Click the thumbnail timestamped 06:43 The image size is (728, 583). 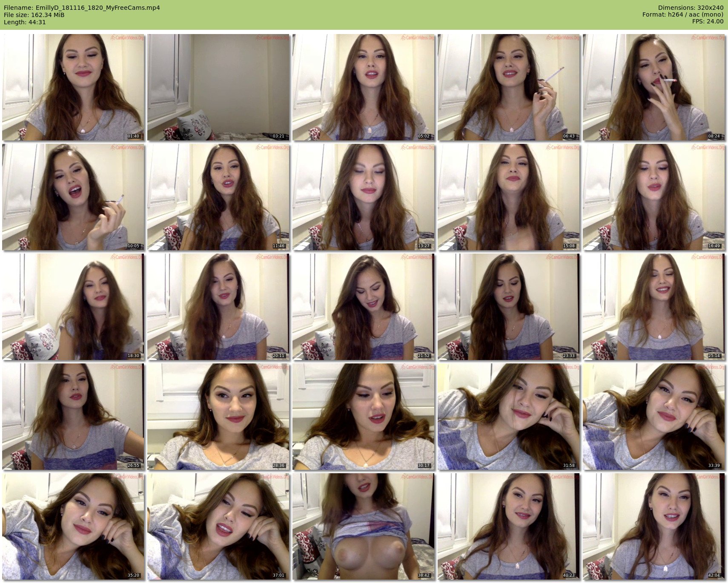[x=509, y=87]
